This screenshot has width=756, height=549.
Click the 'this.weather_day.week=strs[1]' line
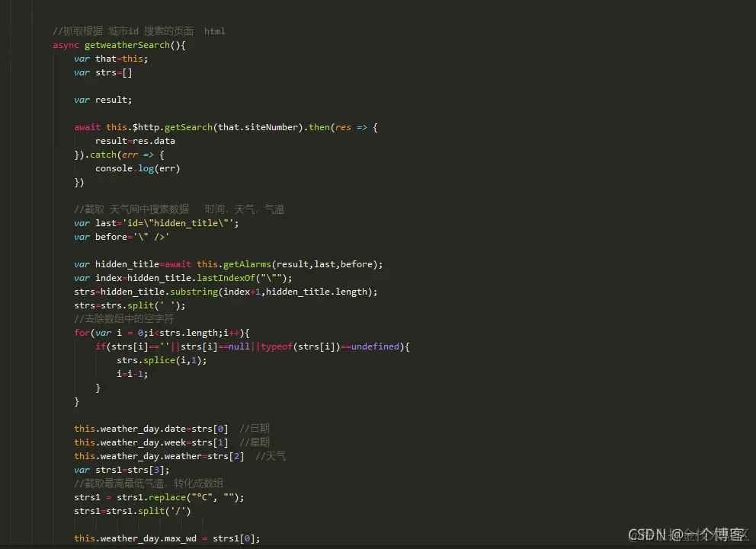tap(151, 442)
